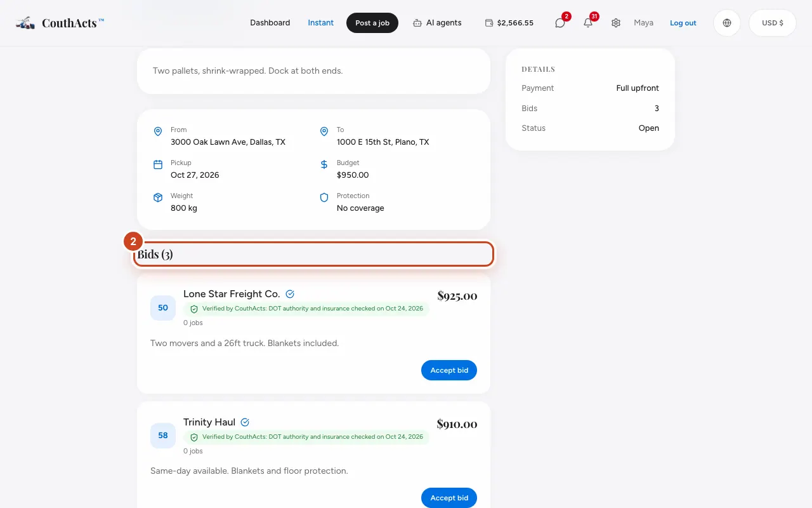
Task: Click verified badge next to Trinity Haul
Action: (245, 422)
